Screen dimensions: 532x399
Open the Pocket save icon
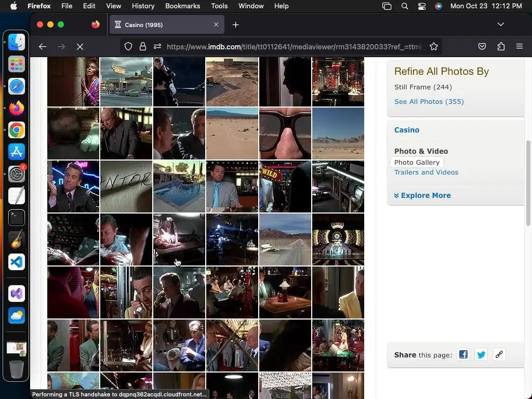pyautogui.click(x=482, y=46)
